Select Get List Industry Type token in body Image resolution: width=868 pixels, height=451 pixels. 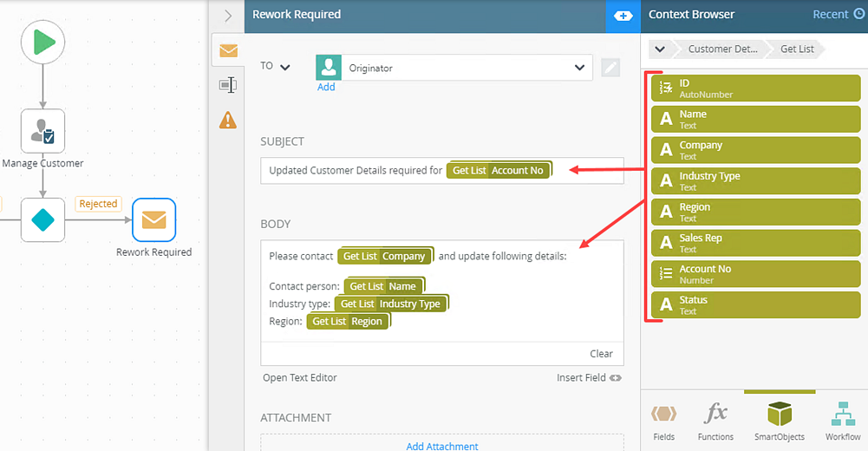390,304
